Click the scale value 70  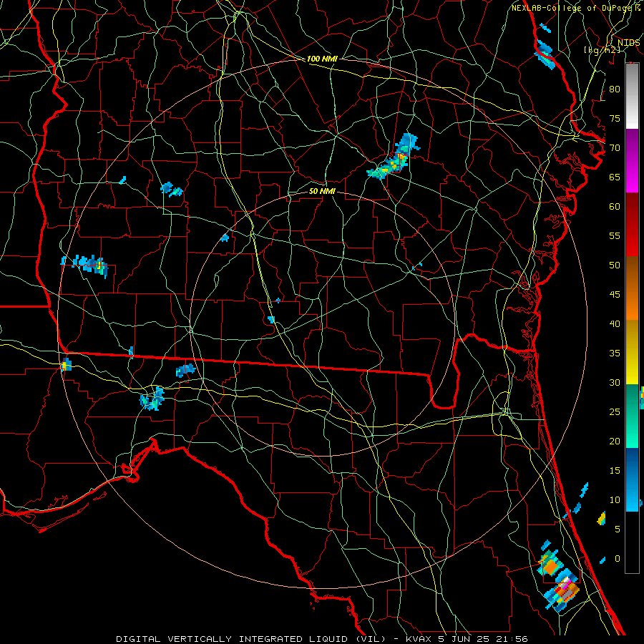tap(615, 148)
